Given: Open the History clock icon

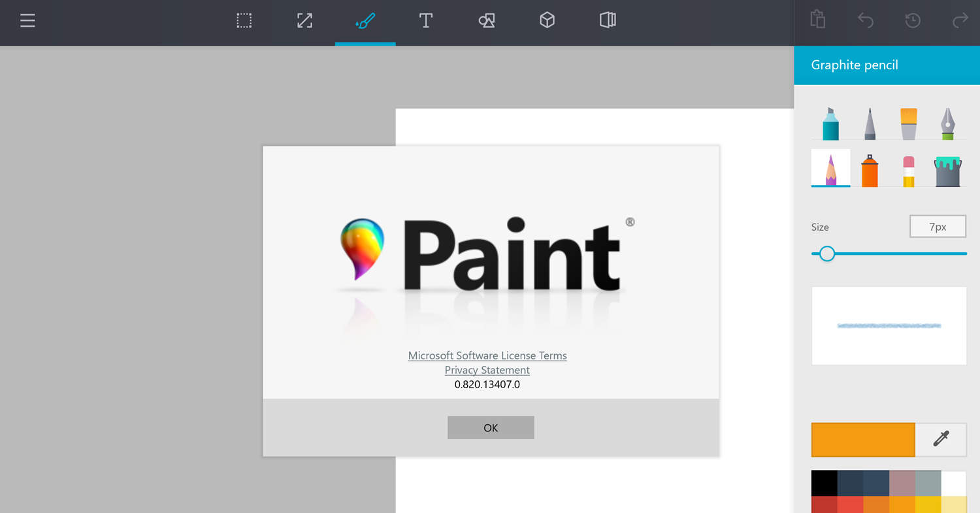Looking at the screenshot, I should coord(913,21).
